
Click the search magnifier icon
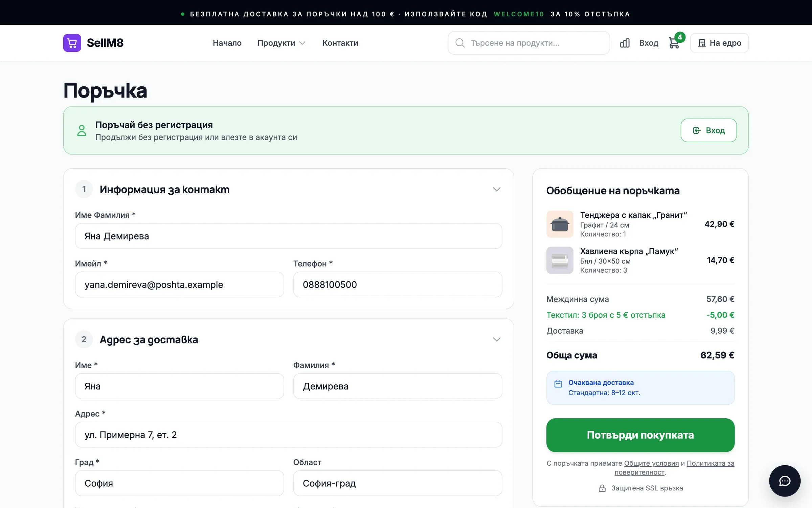(x=460, y=43)
